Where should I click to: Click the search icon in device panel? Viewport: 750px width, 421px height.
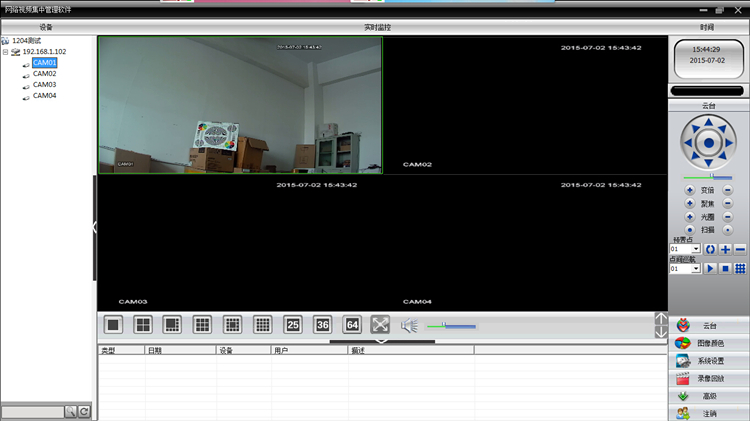[x=70, y=411]
